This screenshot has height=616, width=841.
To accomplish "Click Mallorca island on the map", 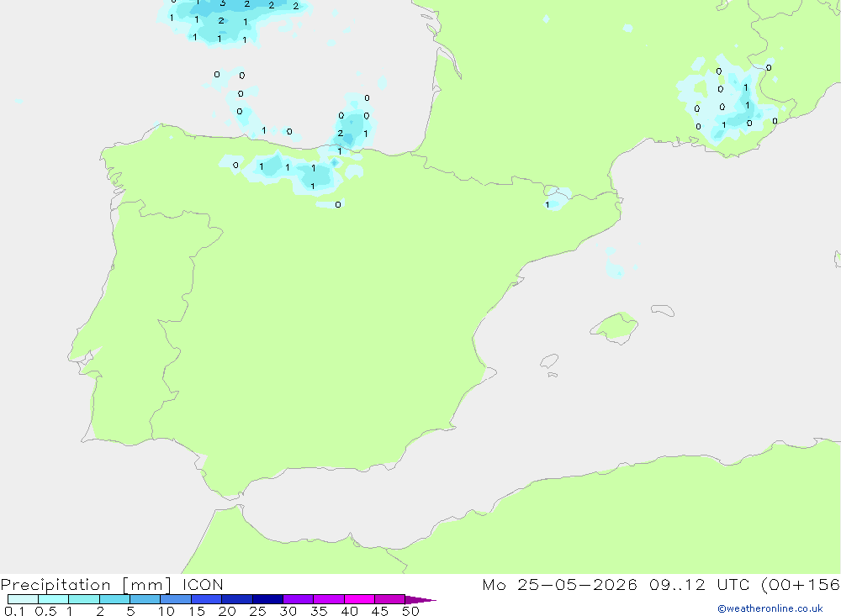I will coord(616,326).
